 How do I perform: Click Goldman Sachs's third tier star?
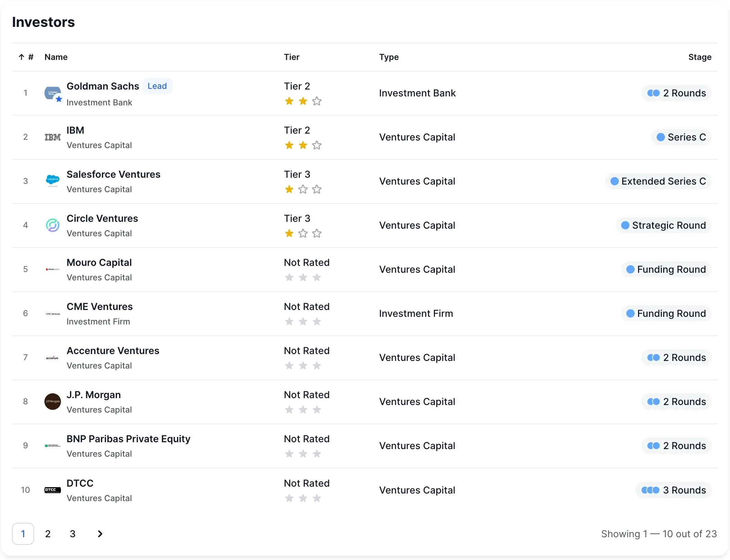coord(317,101)
